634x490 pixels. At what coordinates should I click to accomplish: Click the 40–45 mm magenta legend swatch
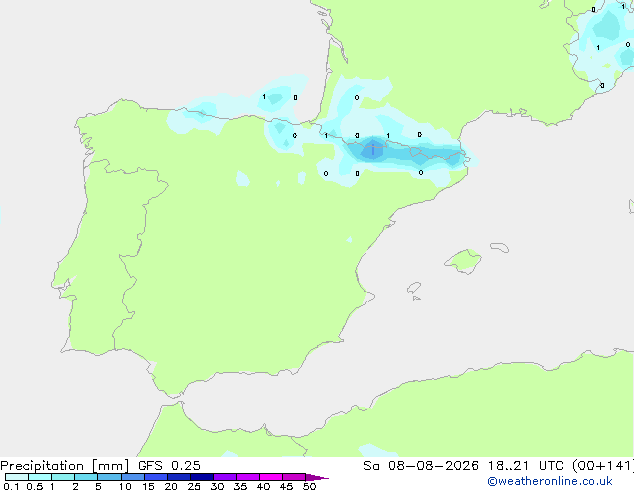click(x=271, y=477)
